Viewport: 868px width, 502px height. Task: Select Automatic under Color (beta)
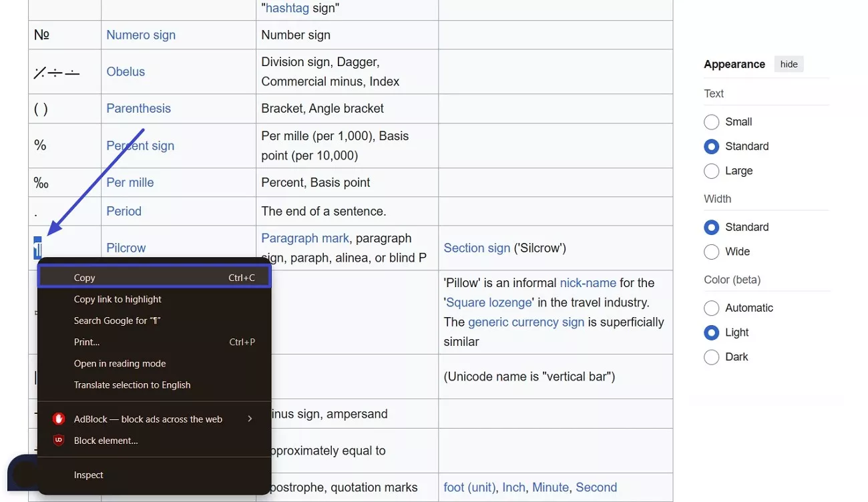(712, 308)
